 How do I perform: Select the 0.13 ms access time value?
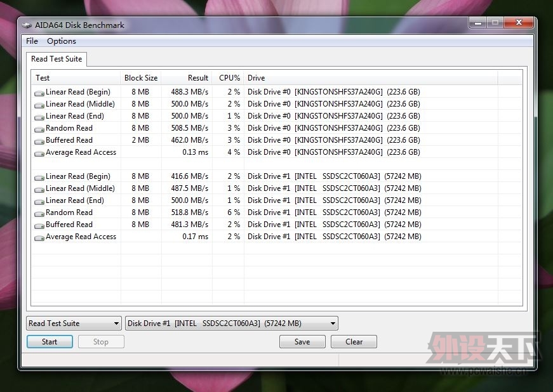(x=196, y=152)
